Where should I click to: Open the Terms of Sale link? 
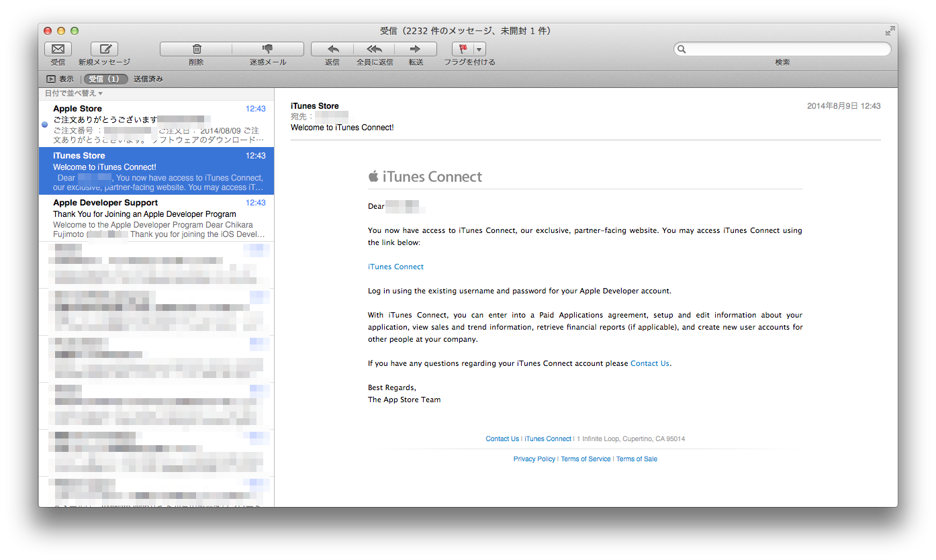pos(637,459)
